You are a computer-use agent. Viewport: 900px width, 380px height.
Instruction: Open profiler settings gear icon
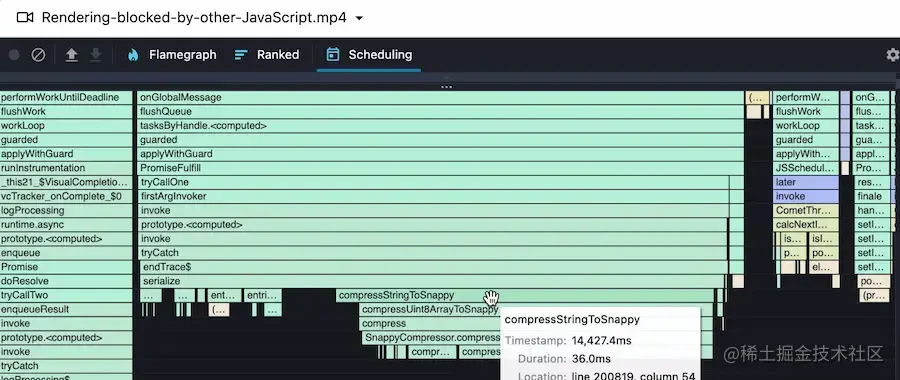coord(893,55)
